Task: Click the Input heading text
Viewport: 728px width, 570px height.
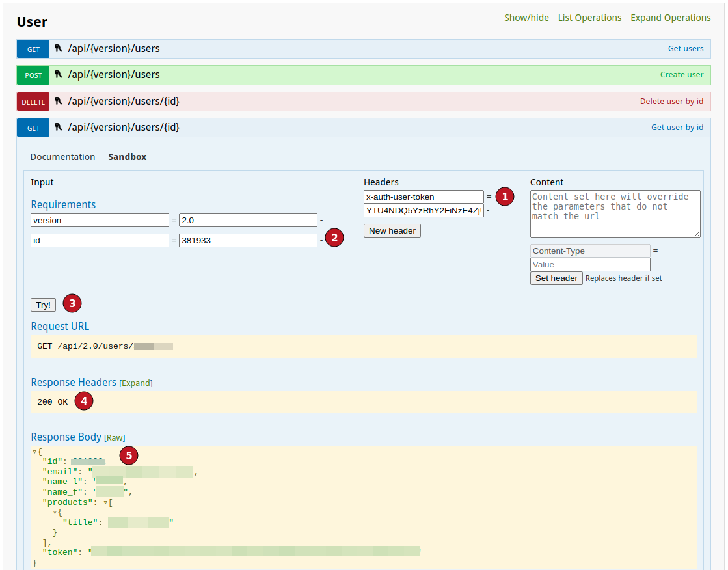Action: click(x=42, y=182)
